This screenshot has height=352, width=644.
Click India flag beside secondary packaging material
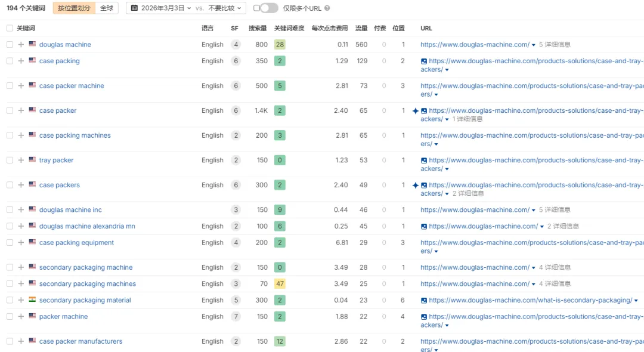32,300
